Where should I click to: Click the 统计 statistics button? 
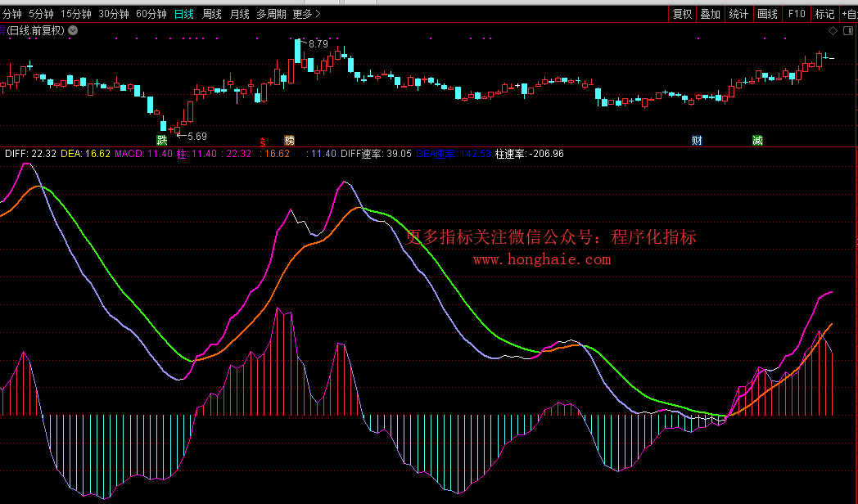pyautogui.click(x=738, y=14)
